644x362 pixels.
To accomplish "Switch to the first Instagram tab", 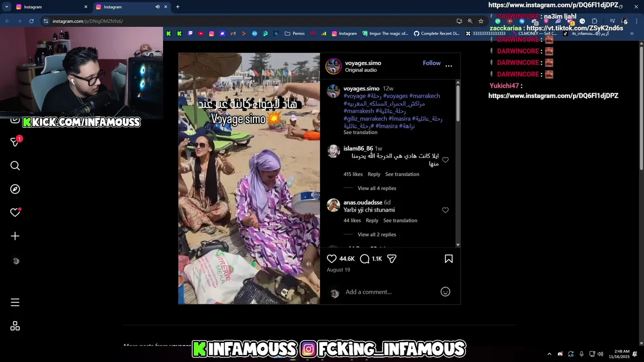I will (x=52, y=7).
